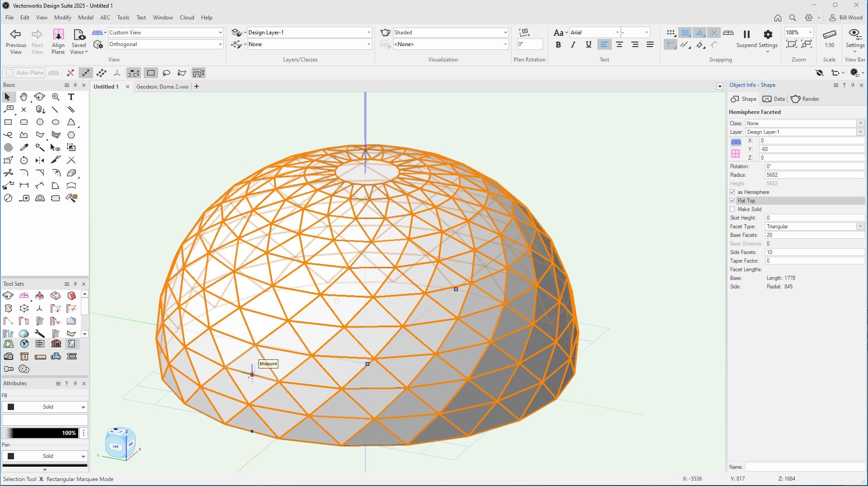Expand the Shaded render mode dropdown
This screenshot has width=868, height=486.
(450, 33)
